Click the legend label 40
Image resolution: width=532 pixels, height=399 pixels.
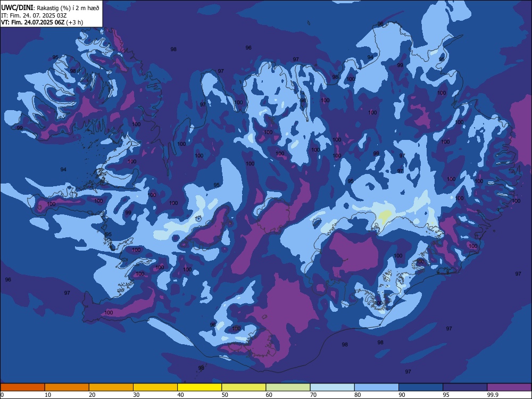[x=181, y=395]
